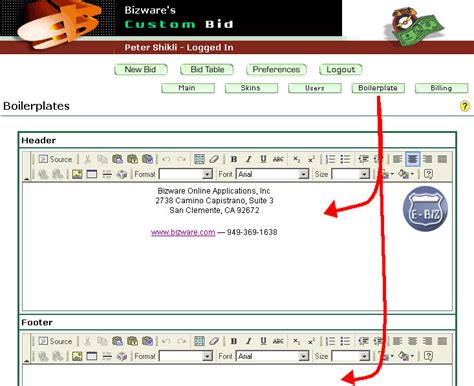Remove formatting with Header eraser icon
Image resolution: width=474 pixels, height=386 pixels.
[x=214, y=159]
